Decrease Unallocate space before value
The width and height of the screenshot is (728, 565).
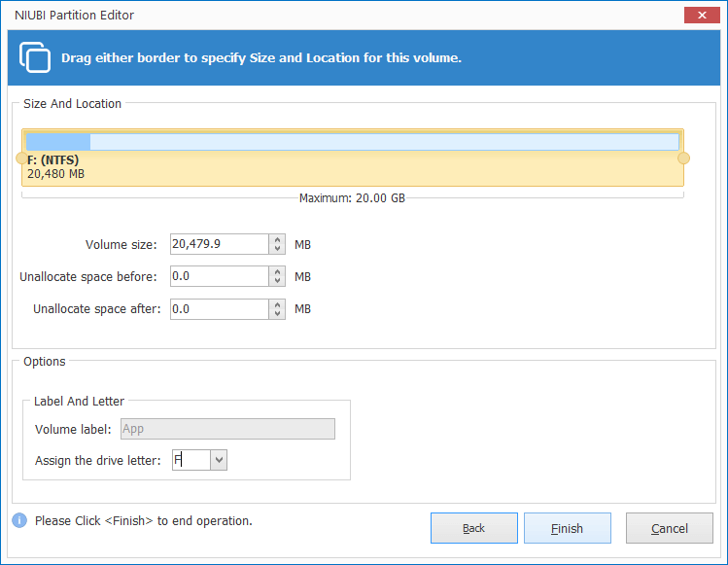pos(278,282)
